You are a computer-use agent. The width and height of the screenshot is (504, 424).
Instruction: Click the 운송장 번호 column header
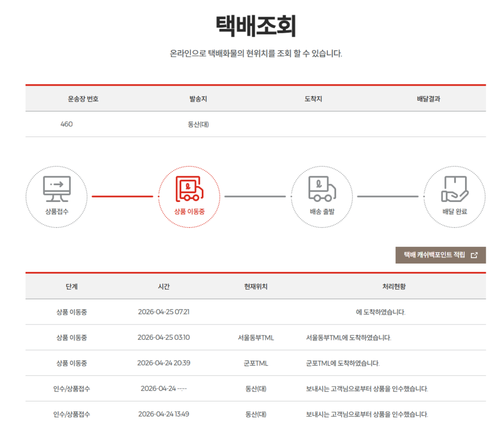click(x=83, y=99)
